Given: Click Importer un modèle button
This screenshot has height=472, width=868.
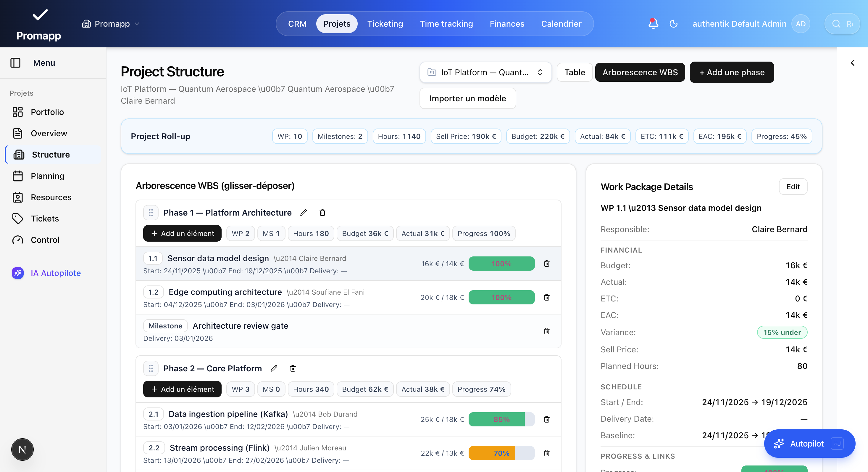Looking at the screenshot, I should pyautogui.click(x=467, y=98).
